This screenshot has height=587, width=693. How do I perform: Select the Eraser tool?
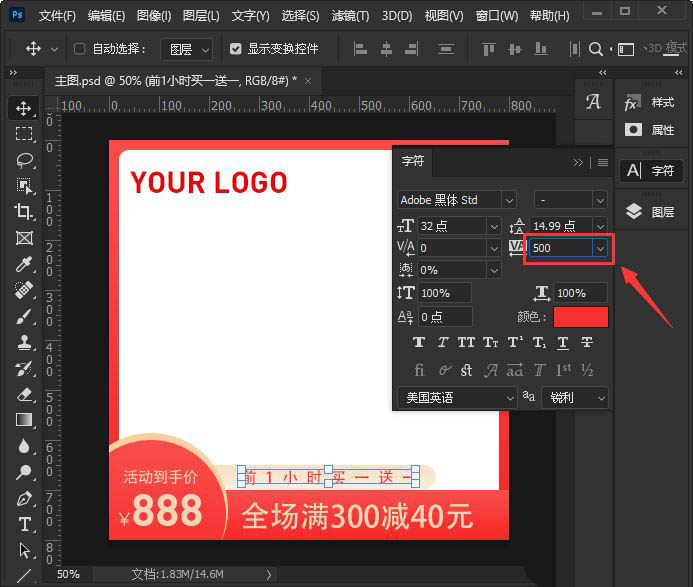pos(24,394)
